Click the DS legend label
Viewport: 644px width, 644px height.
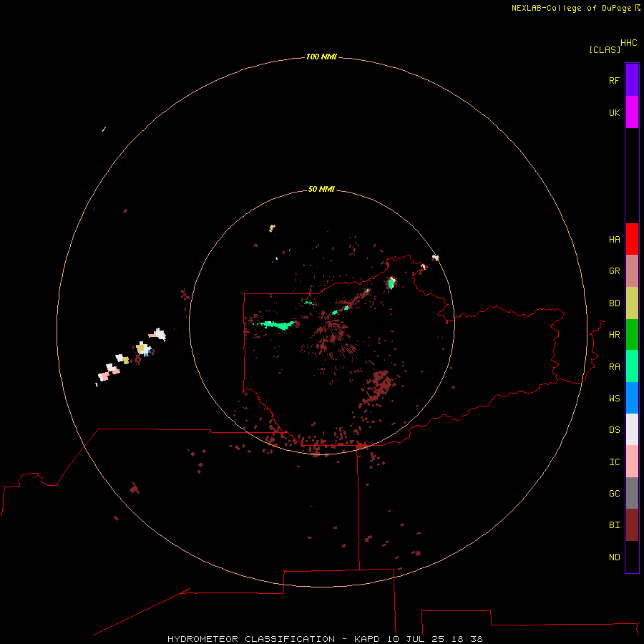click(614, 429)
